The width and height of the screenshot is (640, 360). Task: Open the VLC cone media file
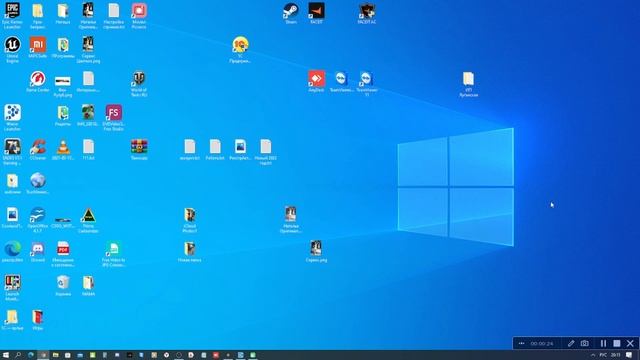coord(63,149)
